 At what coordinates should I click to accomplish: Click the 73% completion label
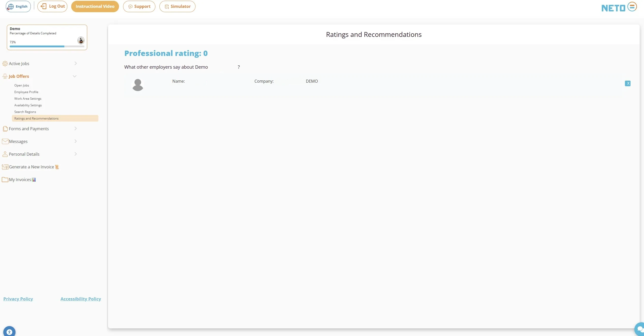13,42
